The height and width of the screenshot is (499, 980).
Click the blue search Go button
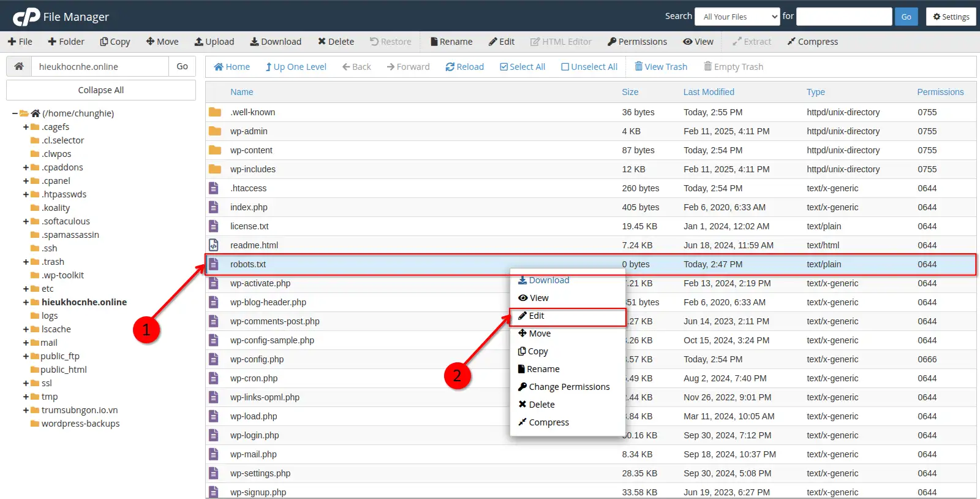tap(907, 17)
